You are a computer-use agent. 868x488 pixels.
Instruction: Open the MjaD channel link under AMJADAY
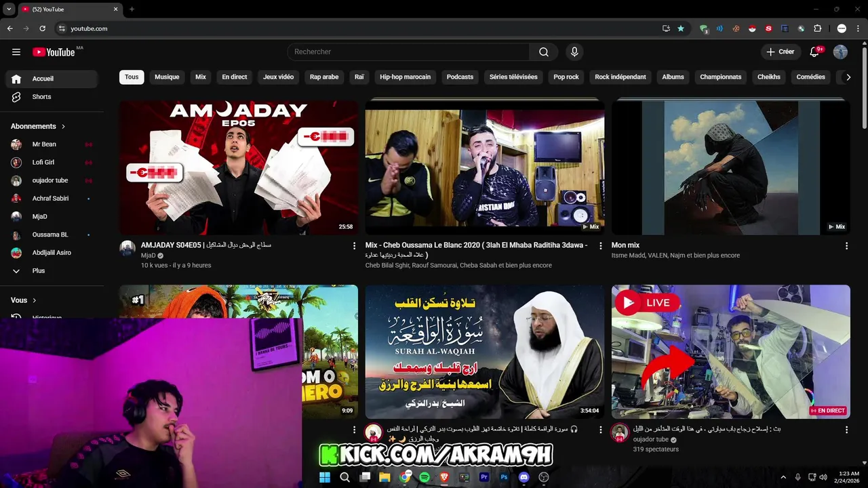(x=148, y=256)
